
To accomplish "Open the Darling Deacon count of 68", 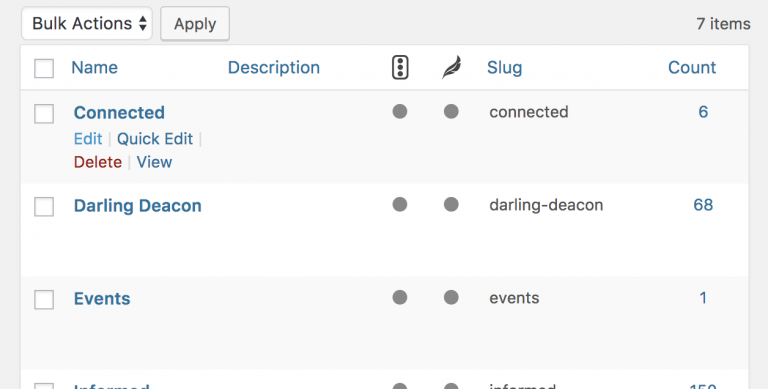I will pos(703,205).
